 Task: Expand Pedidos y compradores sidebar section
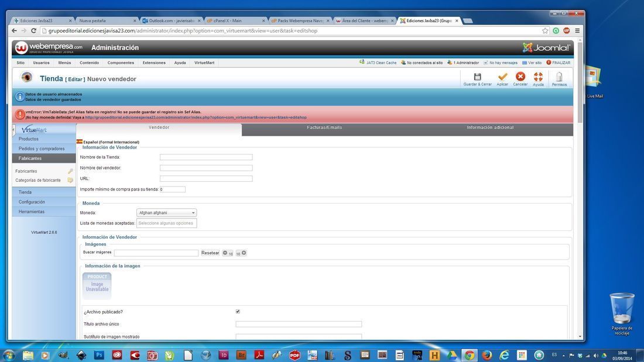tap(44, 149)
